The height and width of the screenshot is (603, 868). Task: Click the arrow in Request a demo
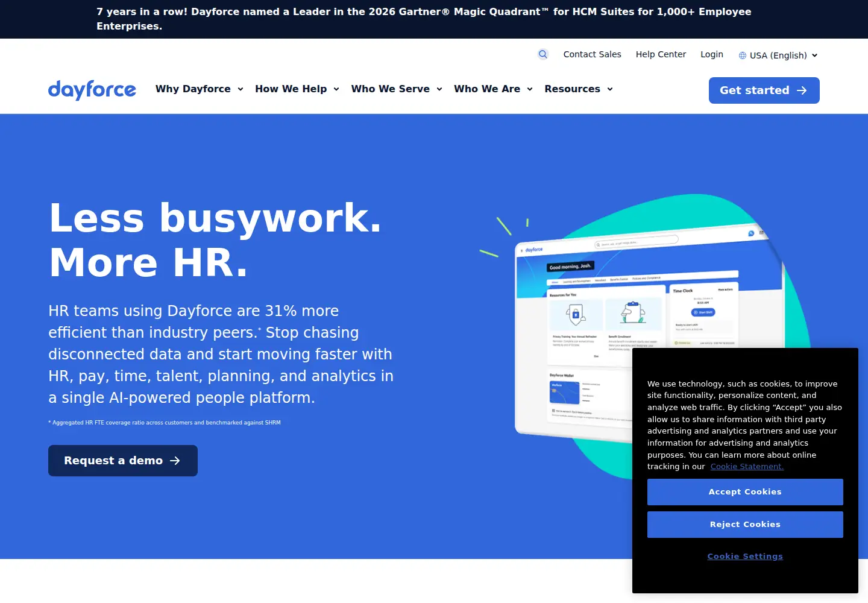click(175, 461)
